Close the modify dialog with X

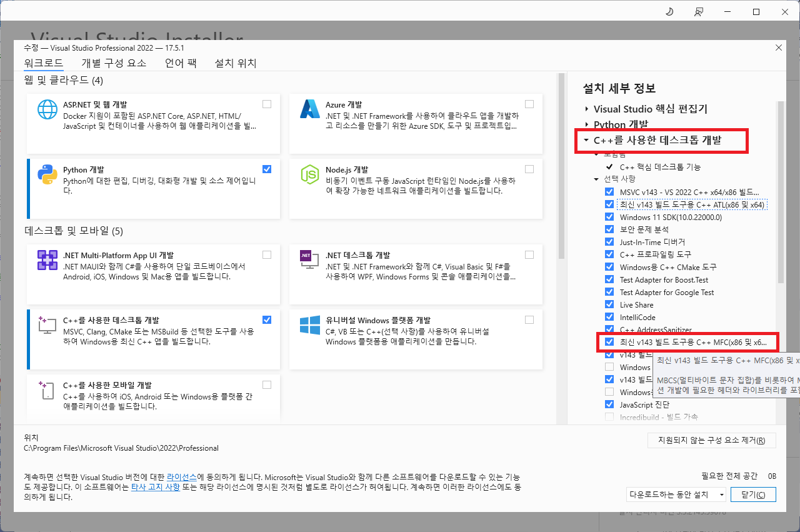(x=778, y=48)
